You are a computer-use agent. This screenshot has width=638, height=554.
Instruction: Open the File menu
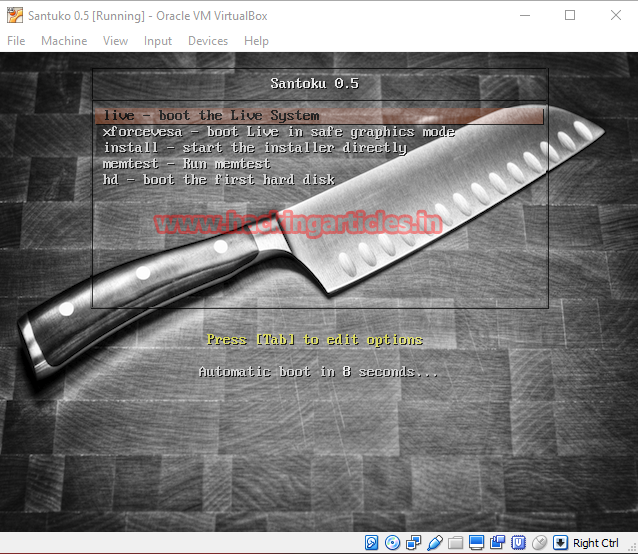(16, 41)
